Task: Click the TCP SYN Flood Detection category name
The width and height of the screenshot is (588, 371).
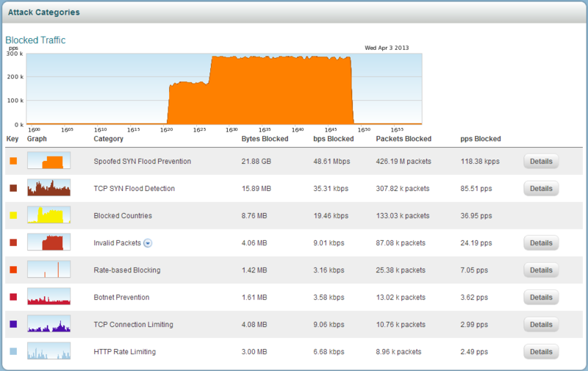Action: pyautogui.click(x=135, y=189)
